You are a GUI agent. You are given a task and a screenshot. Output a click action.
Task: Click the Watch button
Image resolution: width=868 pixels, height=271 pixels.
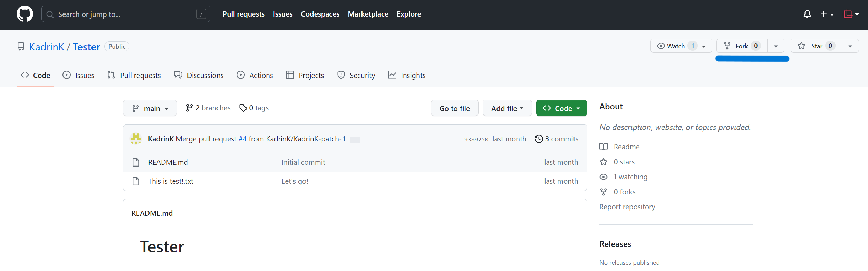(681, 46)
